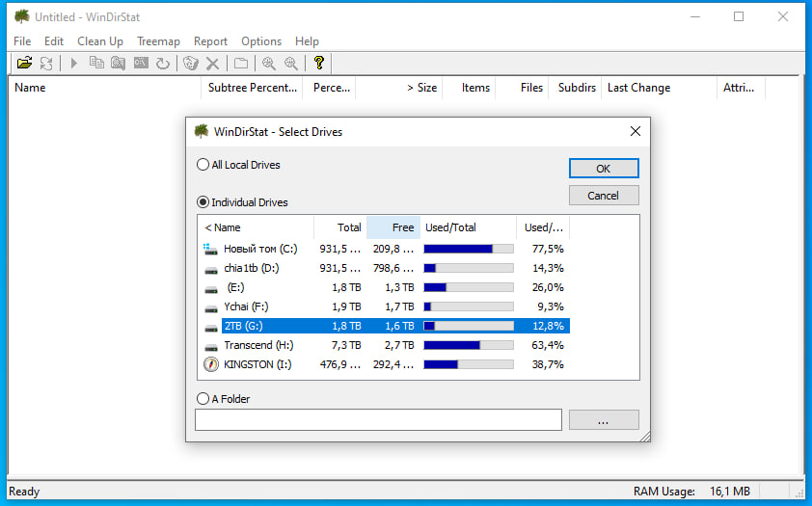This screenshot has width=812, height=506.
Task: Click the Command Prompt Here toolbar icon
Action: 141,63
